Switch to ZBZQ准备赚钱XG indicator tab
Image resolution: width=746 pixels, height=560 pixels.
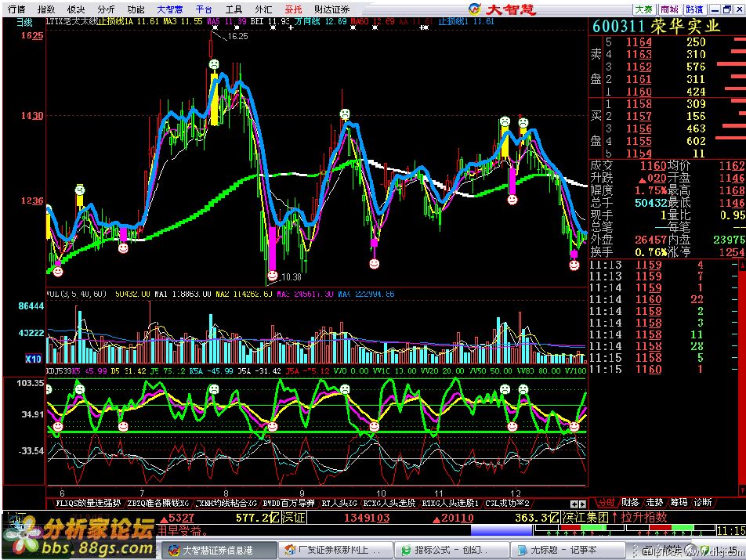coord(158,503)
